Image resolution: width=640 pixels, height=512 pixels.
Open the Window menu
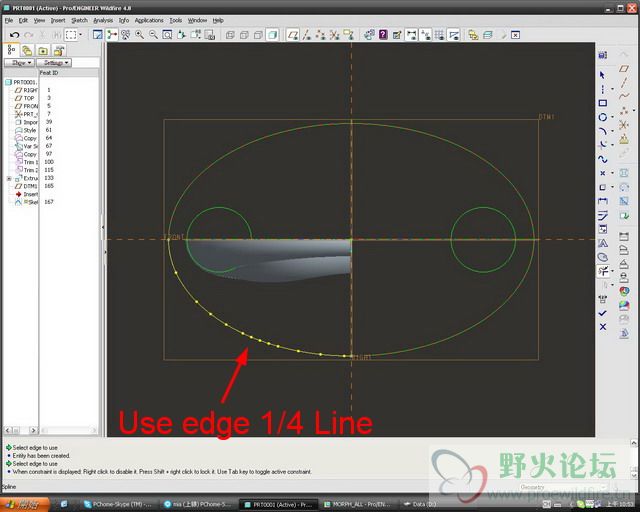[197, 20]
